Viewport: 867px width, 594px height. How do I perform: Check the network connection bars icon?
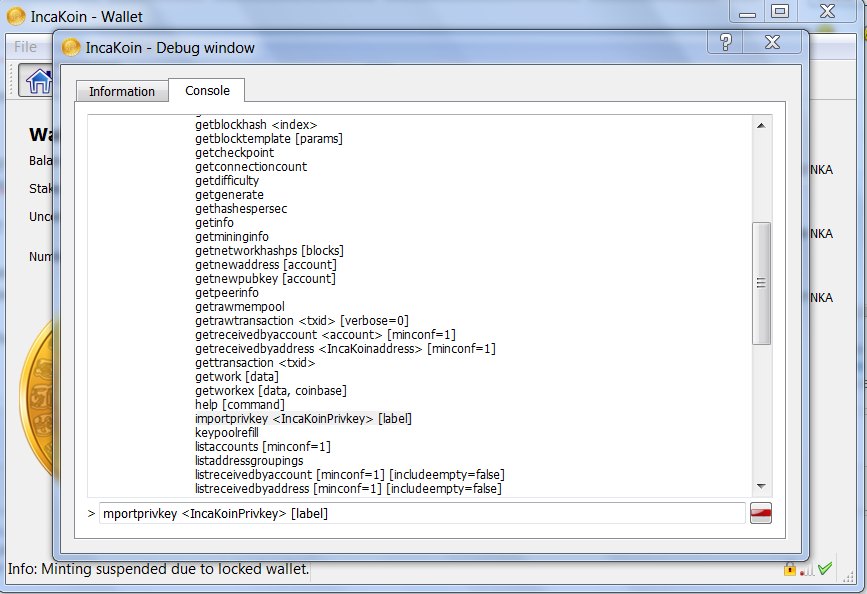[807, 570]
